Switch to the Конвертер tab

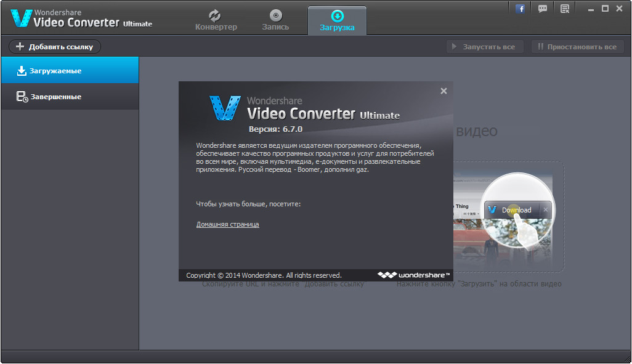(216, 20)
